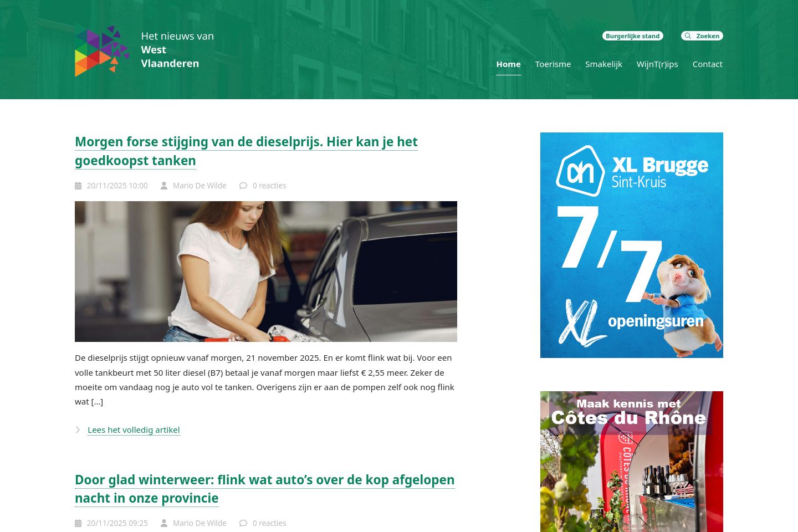Click the magnifying glass search icon
The width and height of the screenshot is (798, 532).
click(688, 36)
